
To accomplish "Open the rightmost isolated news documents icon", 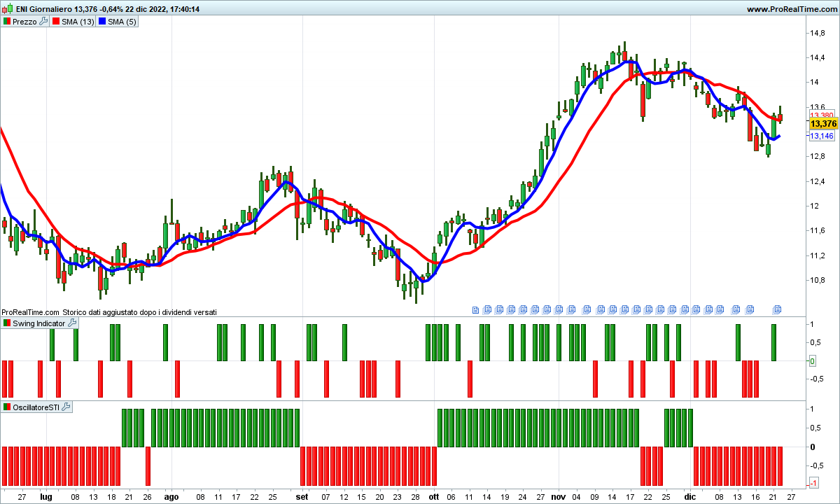I will point(777,309).
